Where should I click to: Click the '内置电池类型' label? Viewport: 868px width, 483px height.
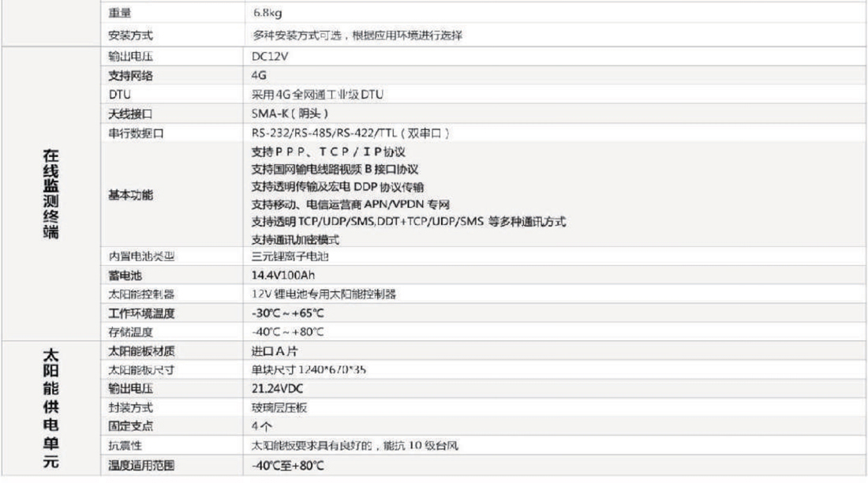141,256
